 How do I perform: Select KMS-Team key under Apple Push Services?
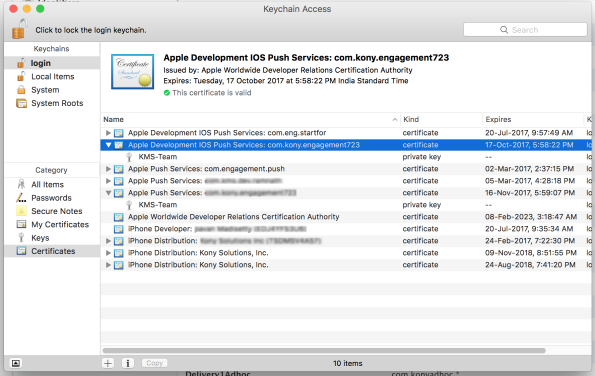coord(157,205)
